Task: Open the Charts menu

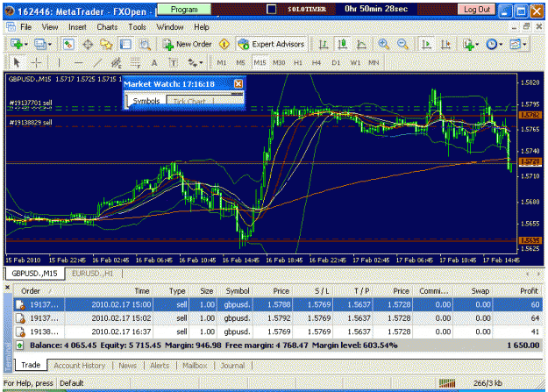Action: [x=107, y=27]
